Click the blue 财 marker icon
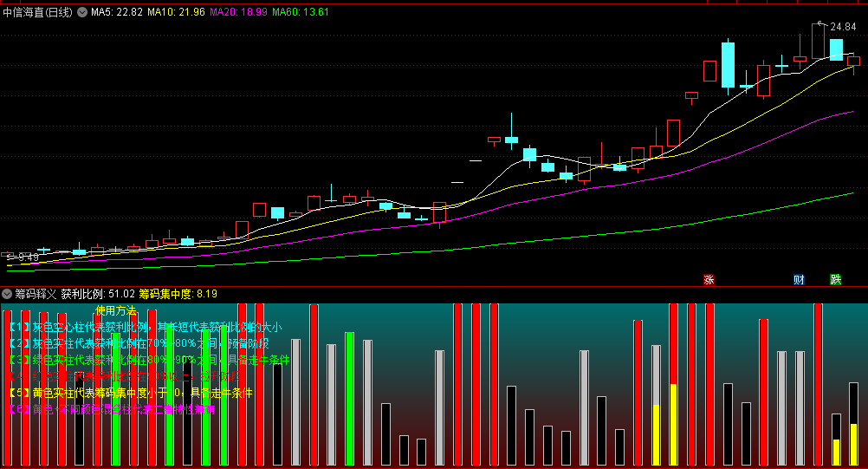 799,280
